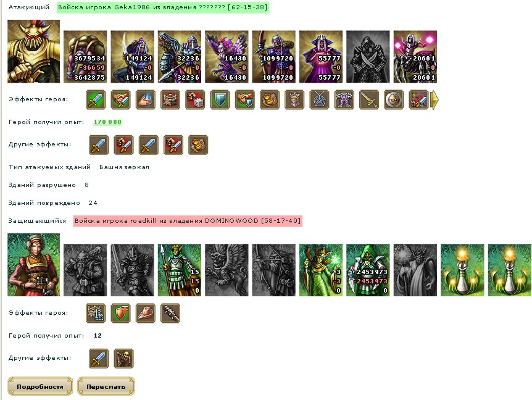Expand more hero effects with yellow arrow

pos(434,100)
